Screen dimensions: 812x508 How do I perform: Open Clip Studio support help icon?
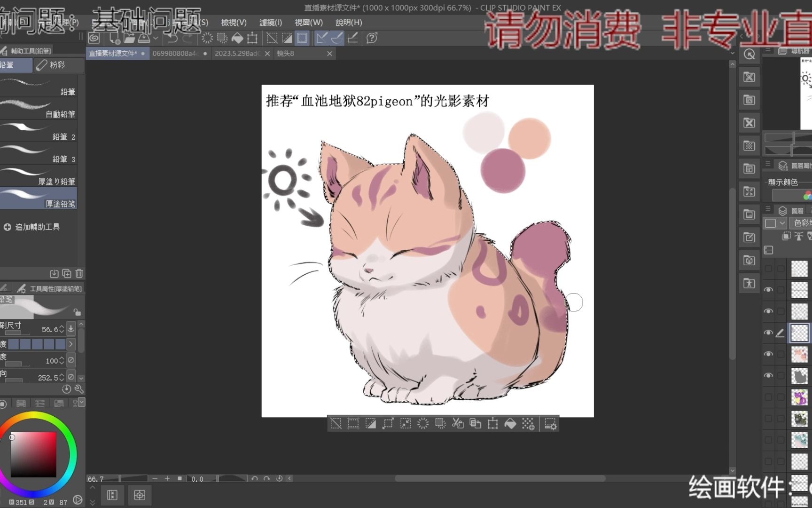point(372,38)
